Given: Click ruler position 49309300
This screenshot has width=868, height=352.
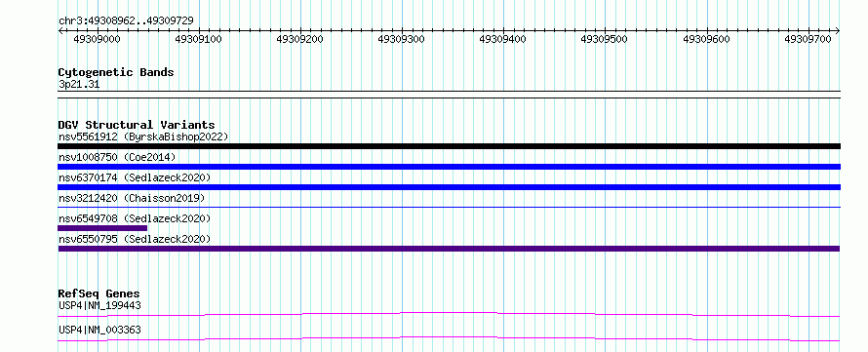Looking at the screenshot, I should (x=402, y=39).
